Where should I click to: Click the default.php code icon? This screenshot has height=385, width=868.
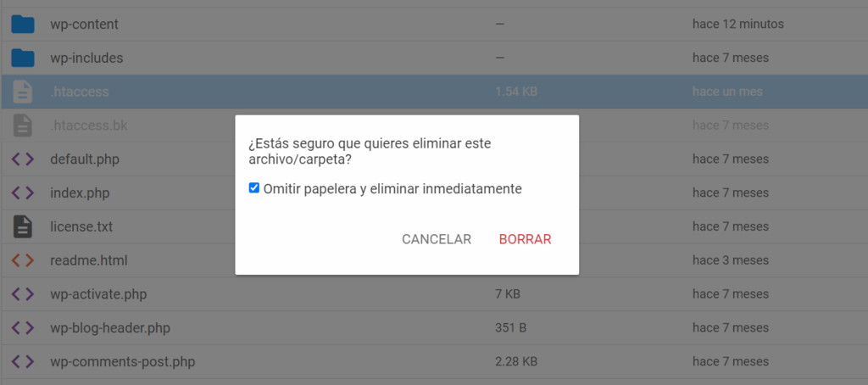[x=23, y=159]
